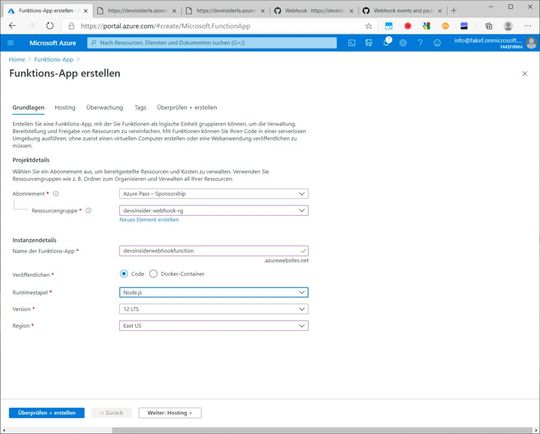Focus the Azure resource search box
The image size is (540, 434).
tap(212, 43)
